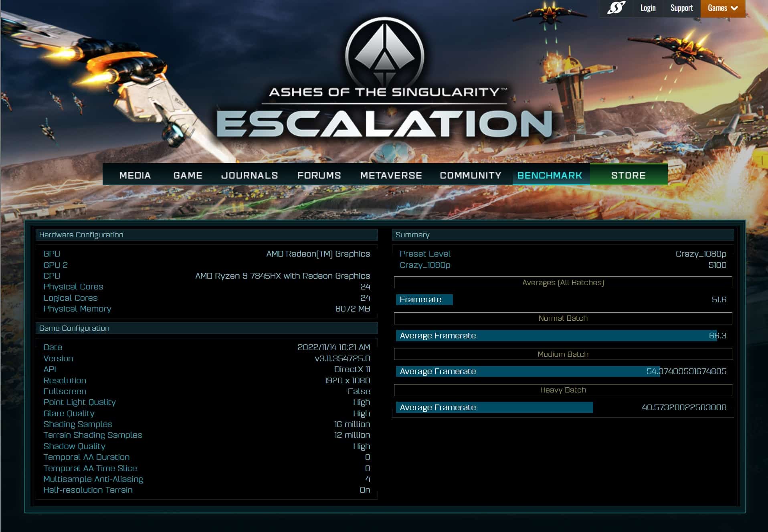
Task: Click the 'Medium Batch' header
Action: (563, 354)
